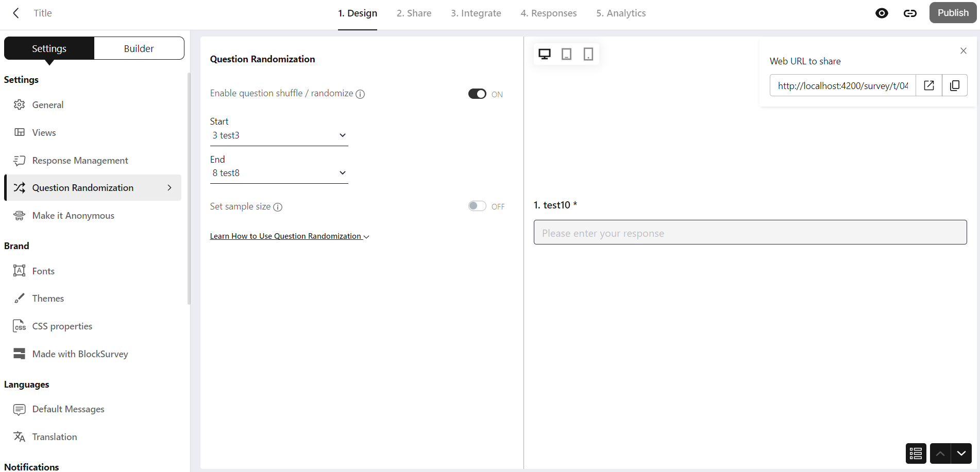The width and height of the screenshot is (980, 472).
Task: Open the Start question dropdown
Action: tap(279, 135)
